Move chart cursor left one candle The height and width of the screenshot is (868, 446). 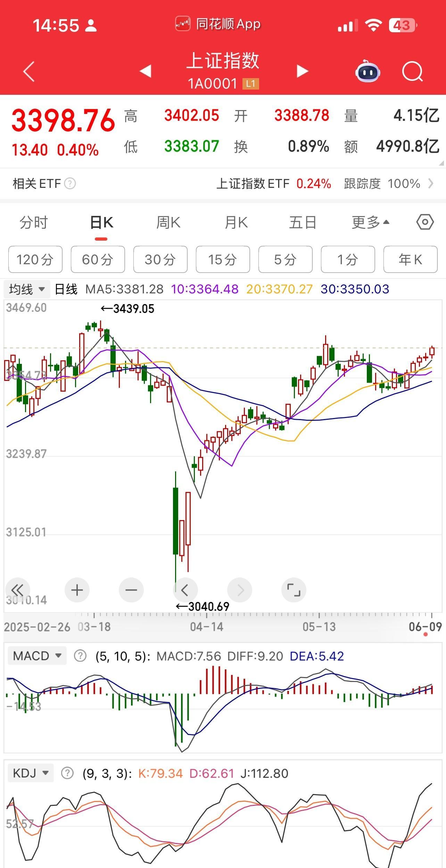185,590
